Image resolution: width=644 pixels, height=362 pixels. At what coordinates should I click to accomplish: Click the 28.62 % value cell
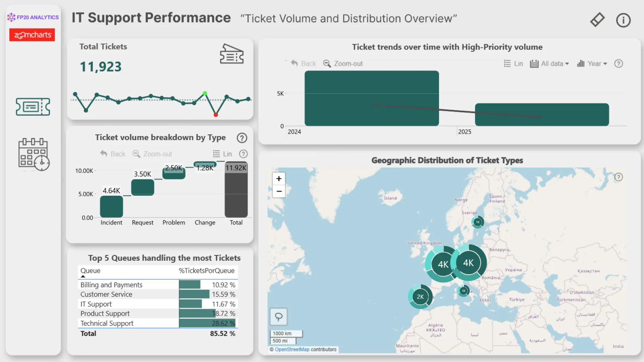[223, 323]
